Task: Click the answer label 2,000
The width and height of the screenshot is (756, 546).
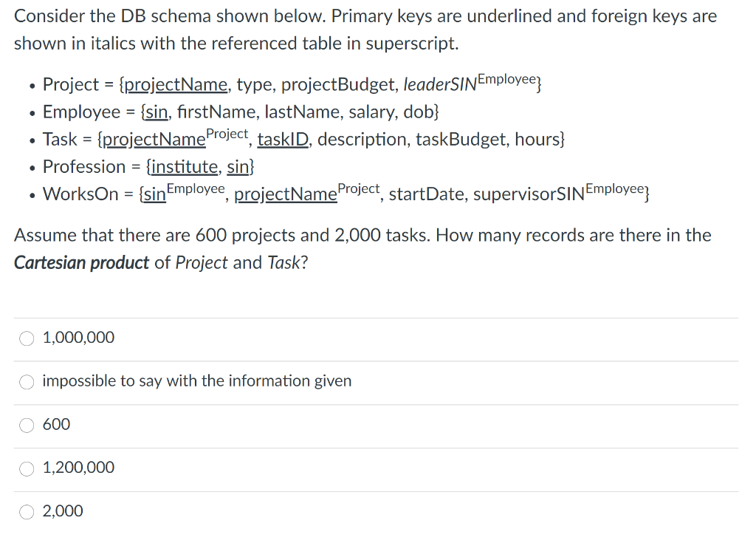Action: coord(63,511)
